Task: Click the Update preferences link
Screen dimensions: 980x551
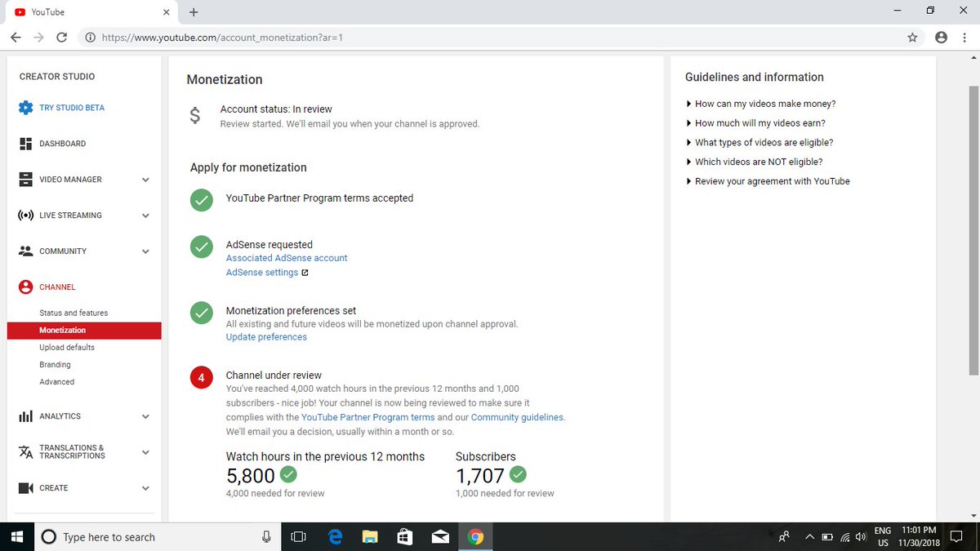Action: pyautogui.click(x=266, y=337)
